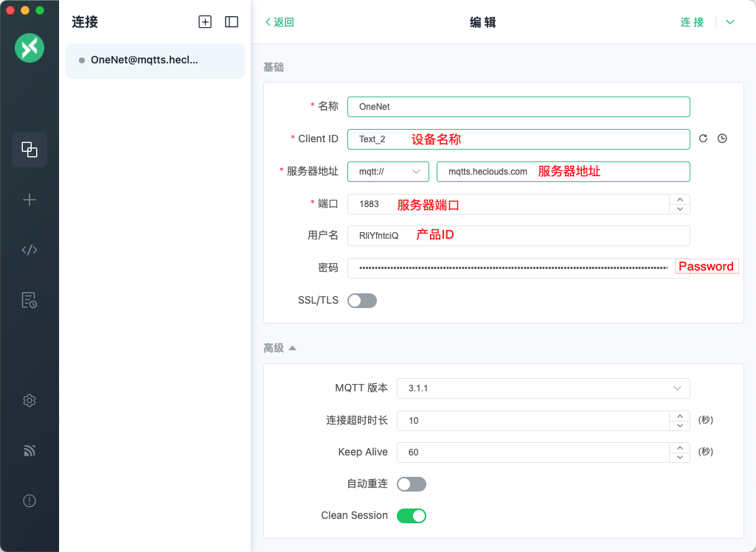The width and height of the screenshot is (756, 552).
Task: Disable the Clean Session toggle
Action: tap(411, 516)
